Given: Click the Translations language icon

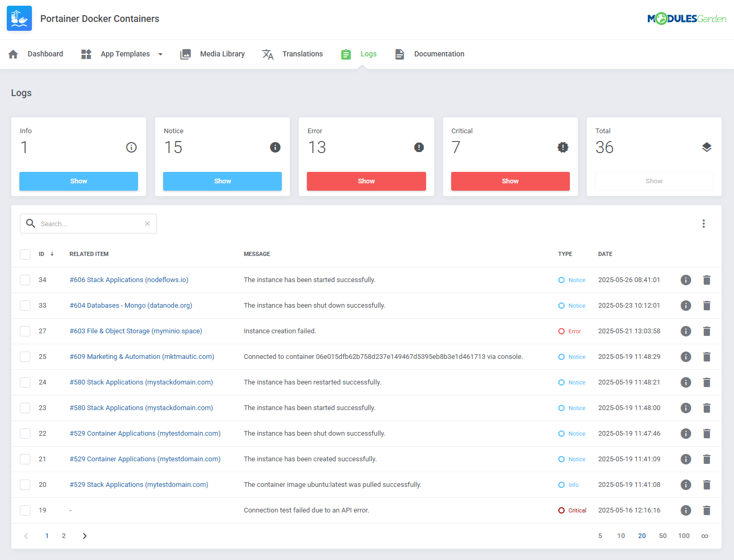Looking at the screenshot, I should pos(268,54).
